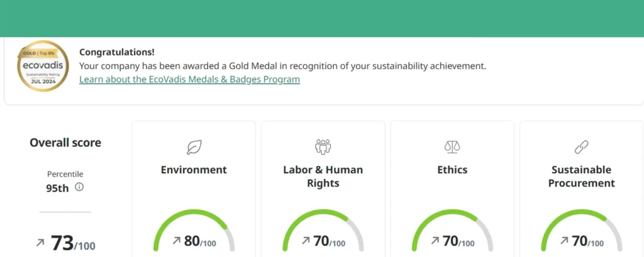Open Learn about EcoVadis Medals & Badges link
The image size is (644, 257).
point(189,79)
